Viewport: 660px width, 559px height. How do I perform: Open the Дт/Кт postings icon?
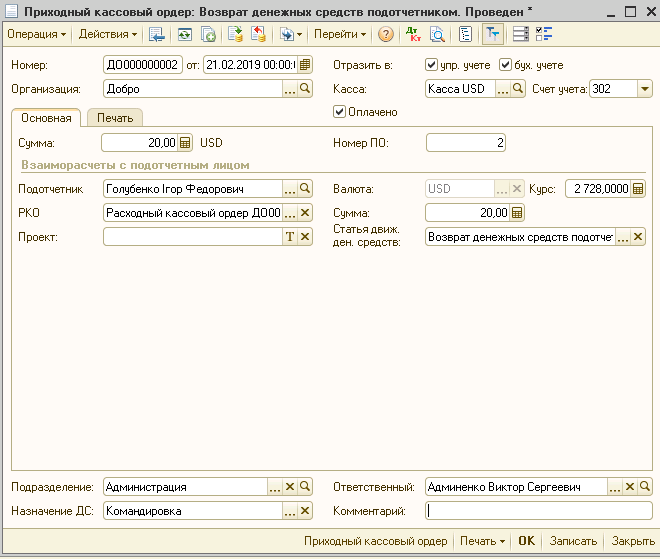(x=415, y=34)
